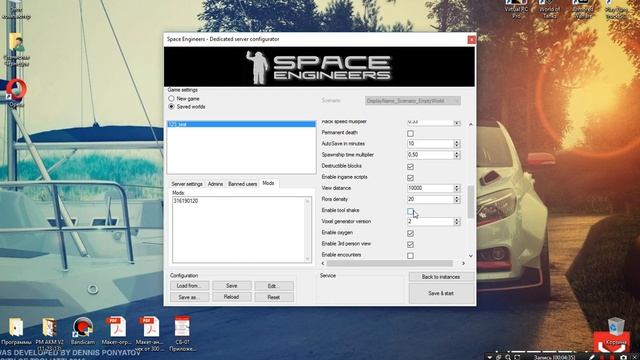
Task: Launch the Bandicam desktop shortcut
Action: coord(83,331)
